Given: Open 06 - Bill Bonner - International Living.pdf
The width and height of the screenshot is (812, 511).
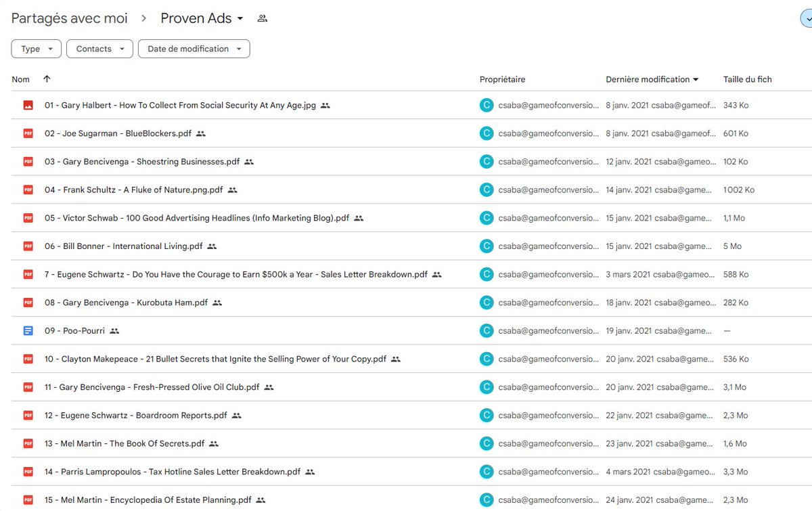Looking at the screenshot, I should coord(124,246).
